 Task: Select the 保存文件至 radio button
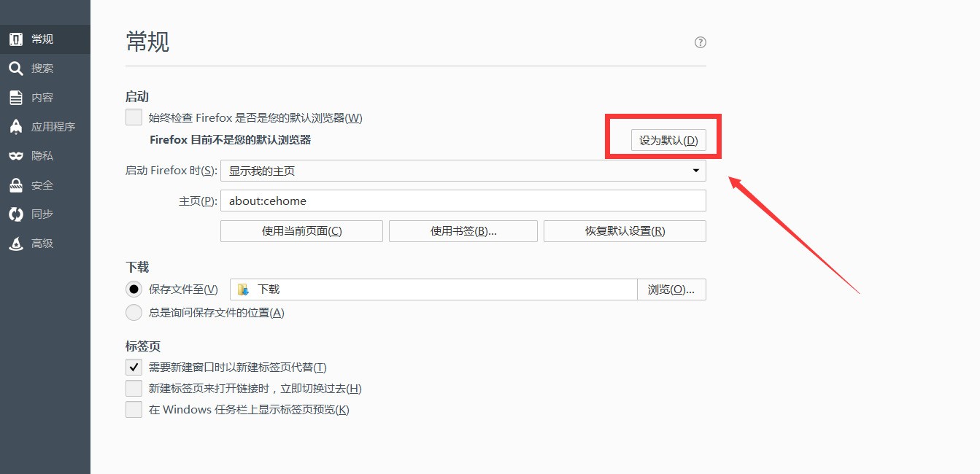click(x=134, y=290)
